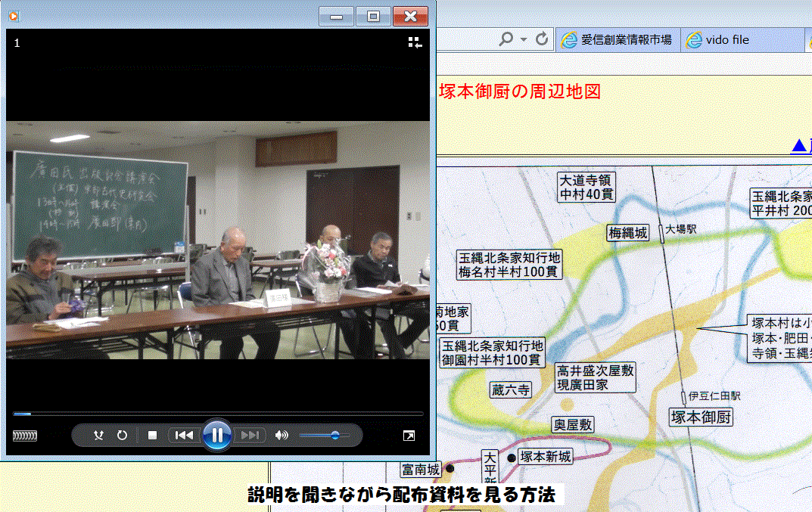
Task: Pause the playing video
Action: click(217, 436)
